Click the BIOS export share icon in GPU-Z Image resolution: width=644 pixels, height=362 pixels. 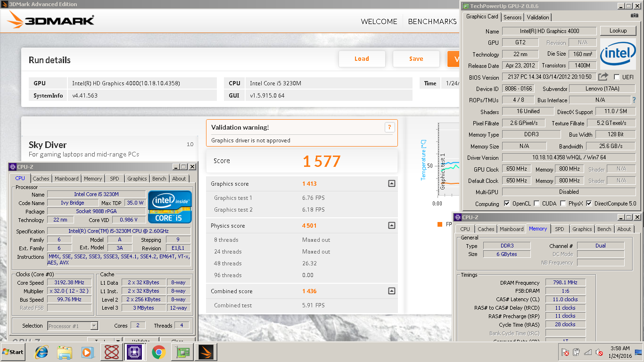tap(603, 76)
